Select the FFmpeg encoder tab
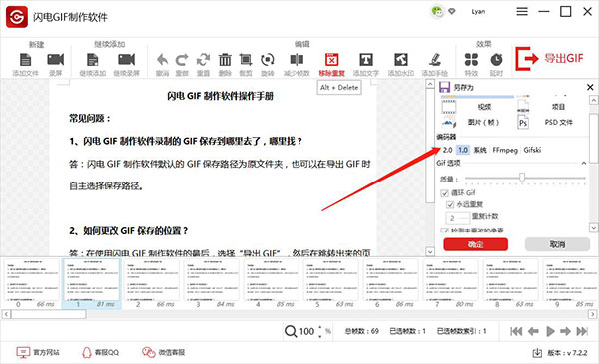Viewport: 599px width, 364px height. pyautogui.click(x=505, y=150)
